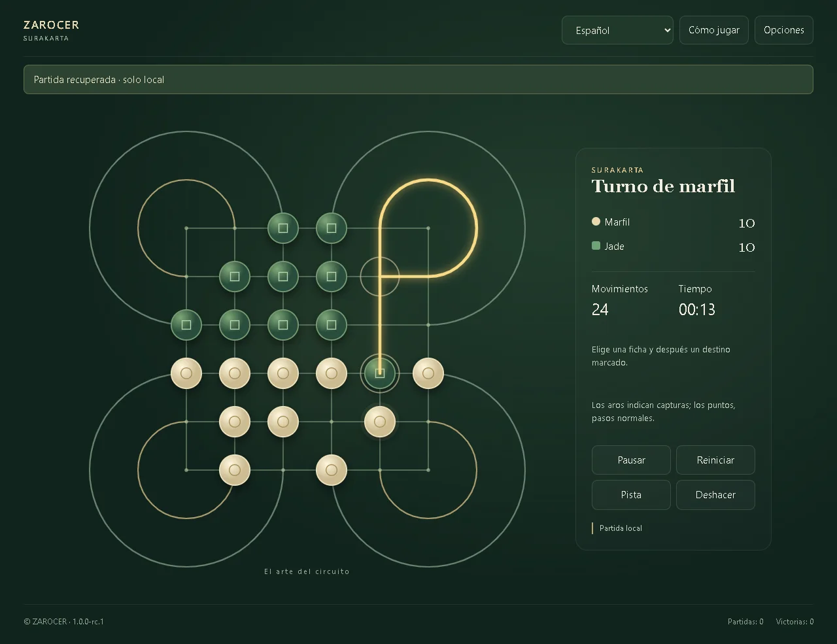Click the ZAROCER logo title
Screen dimensions: 837x644
coord(51,25)
